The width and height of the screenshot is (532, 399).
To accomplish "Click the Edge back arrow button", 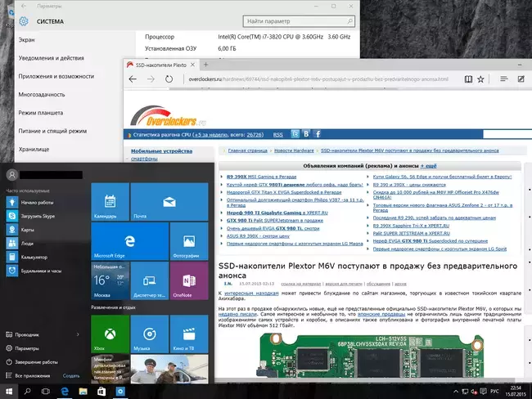I will coord(133,79).
